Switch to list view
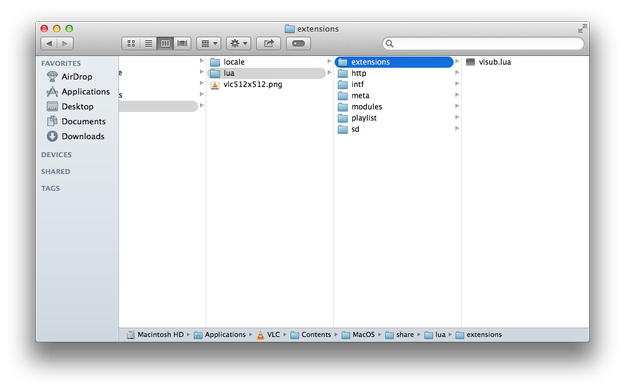Image resolution: width=625 pixels, height=391 pixels. [x=148, y=43]
